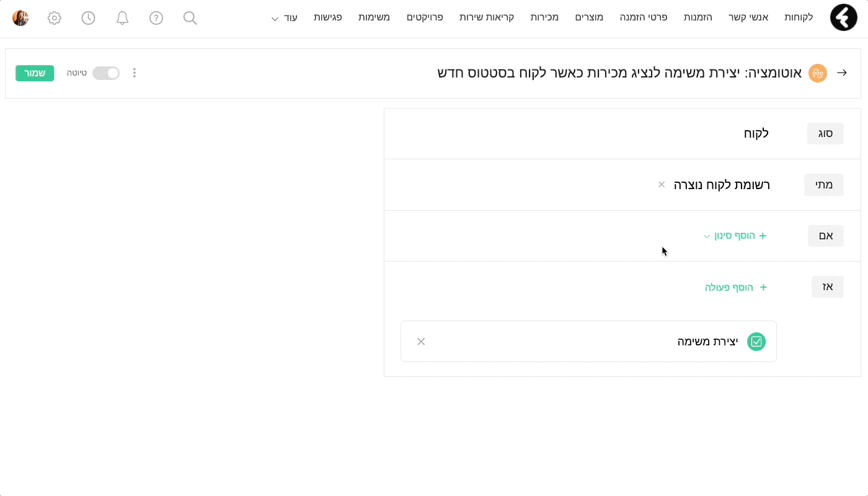Open the מוצרים menu item

tap(589, 17)
